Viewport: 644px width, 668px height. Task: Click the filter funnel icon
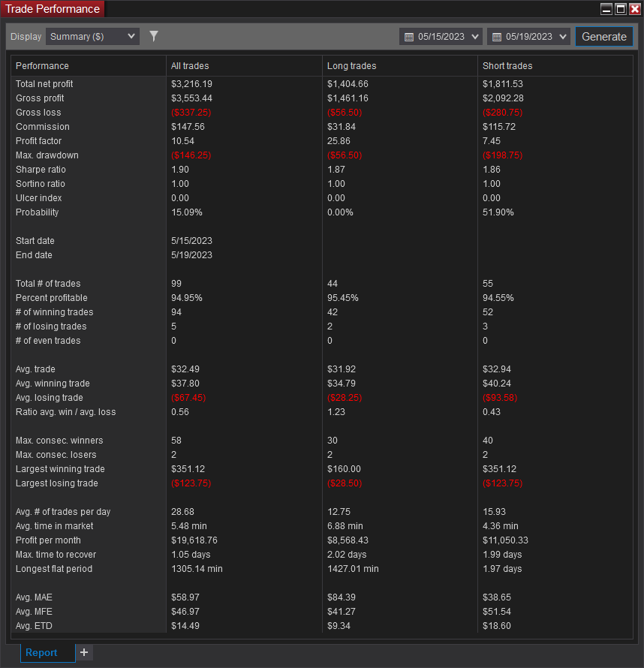(154, 36)
